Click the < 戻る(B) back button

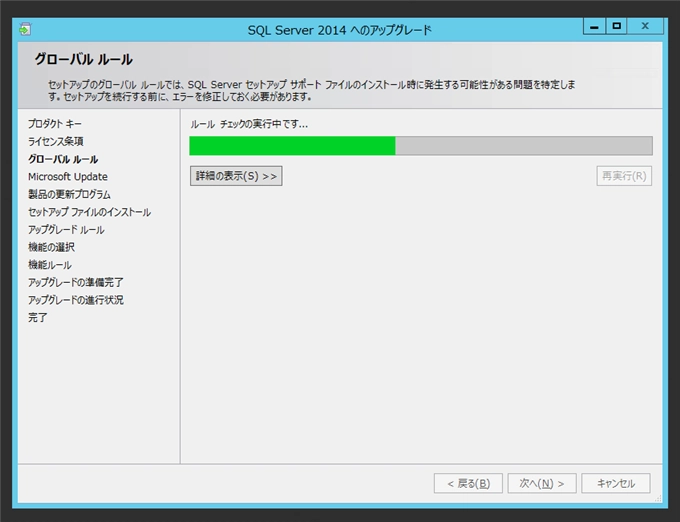pyautogui.click(x=468, y=483)
